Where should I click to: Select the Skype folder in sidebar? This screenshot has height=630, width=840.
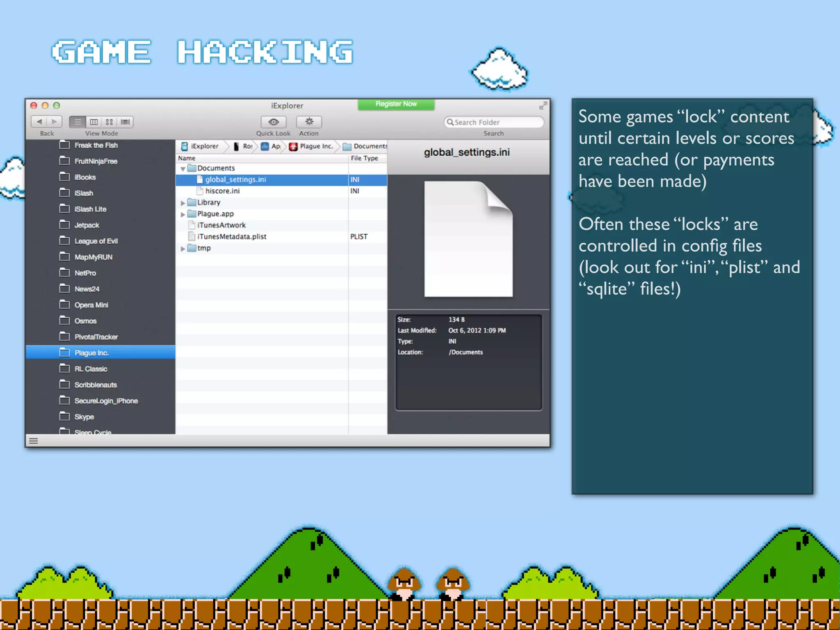coord(84,417)
